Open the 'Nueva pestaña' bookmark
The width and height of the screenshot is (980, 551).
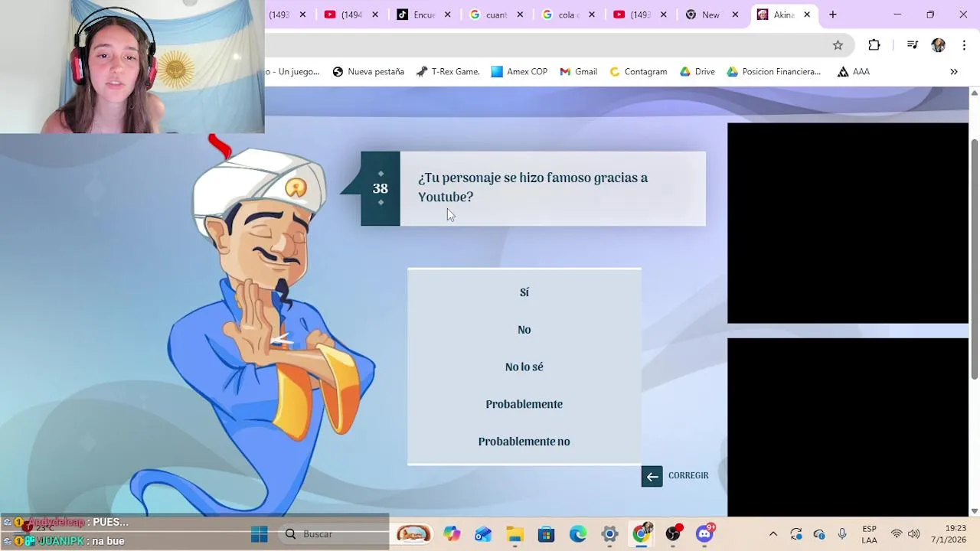368,72
